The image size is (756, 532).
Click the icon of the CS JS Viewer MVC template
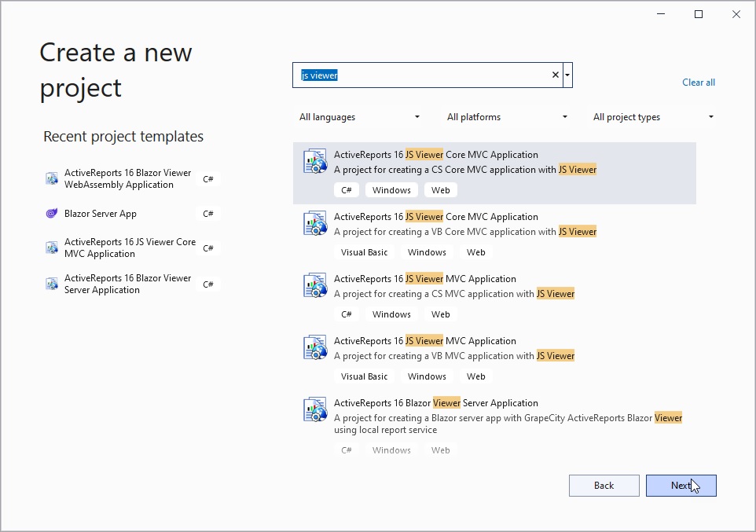[x=315, y=285]
